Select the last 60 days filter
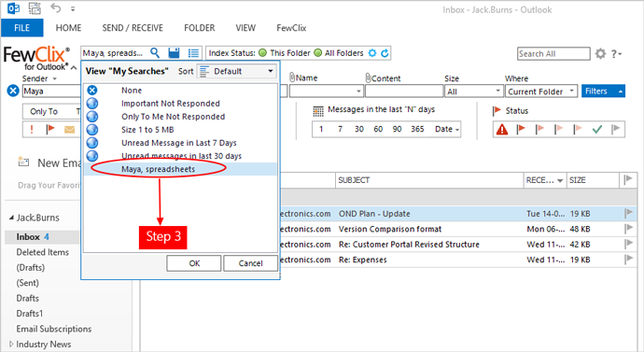Screen dimensions: 644x352 click(378, 129)
